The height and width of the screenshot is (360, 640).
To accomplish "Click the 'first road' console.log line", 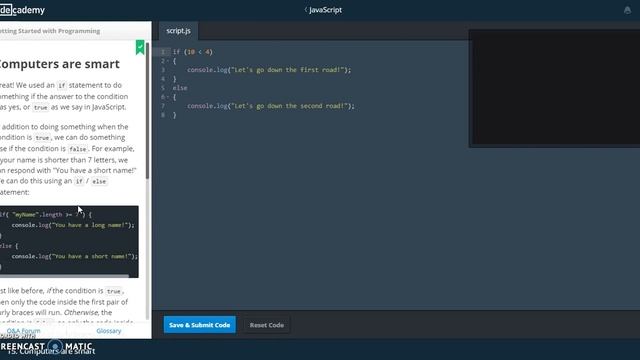I will [x=269, y=70].
